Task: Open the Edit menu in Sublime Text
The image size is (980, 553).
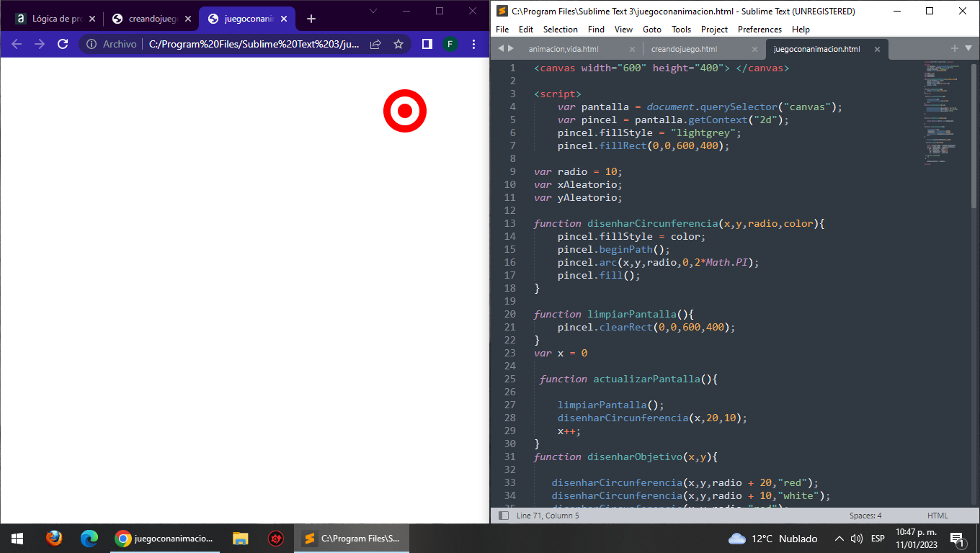Action: click(x=526, y=30)
